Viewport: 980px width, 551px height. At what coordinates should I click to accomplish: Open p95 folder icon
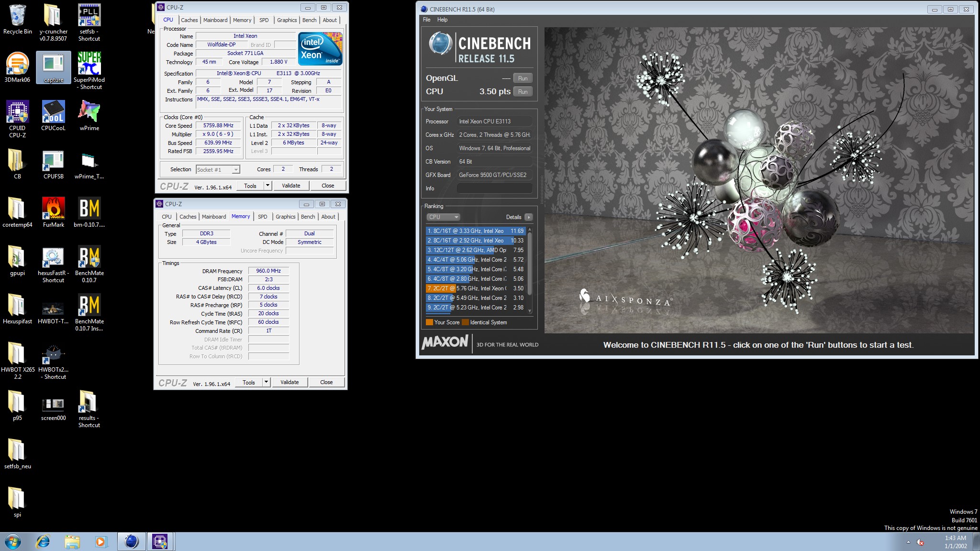(x=17, y=405)
